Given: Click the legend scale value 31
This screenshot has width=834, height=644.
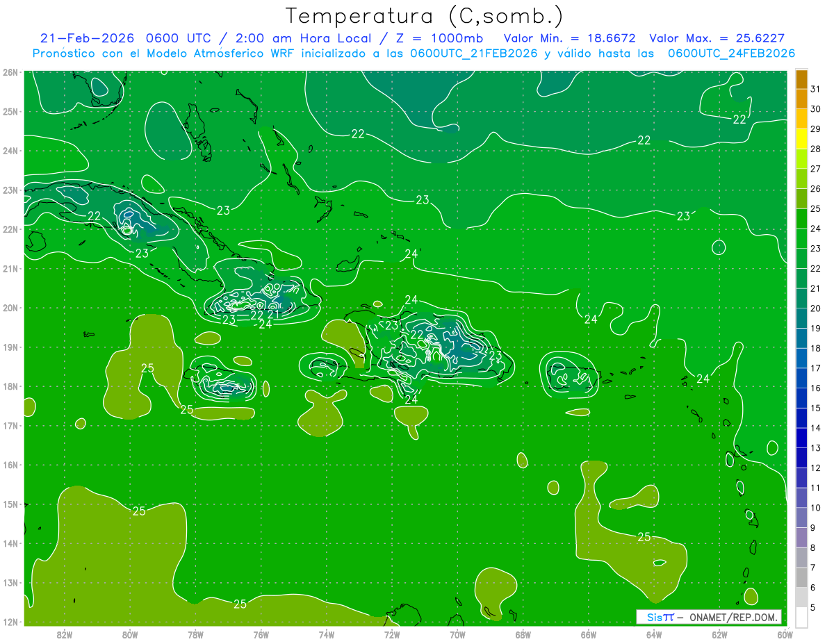Looking at the screenshot, I should click(x=816, y=90).
